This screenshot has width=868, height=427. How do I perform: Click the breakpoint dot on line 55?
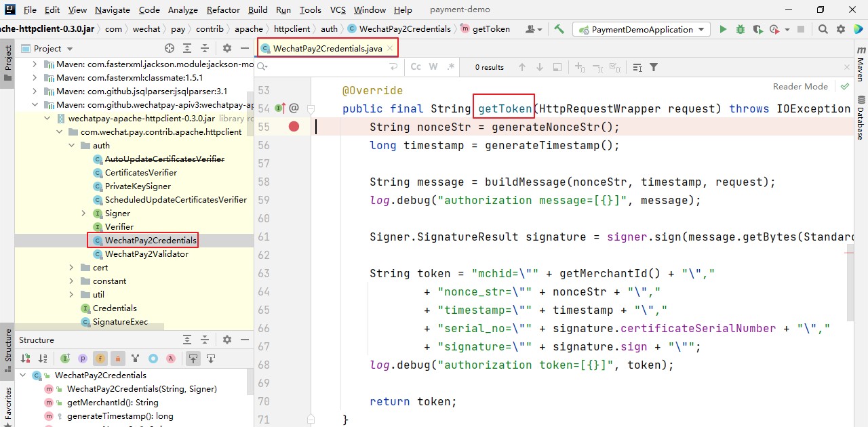click(294, 127)
